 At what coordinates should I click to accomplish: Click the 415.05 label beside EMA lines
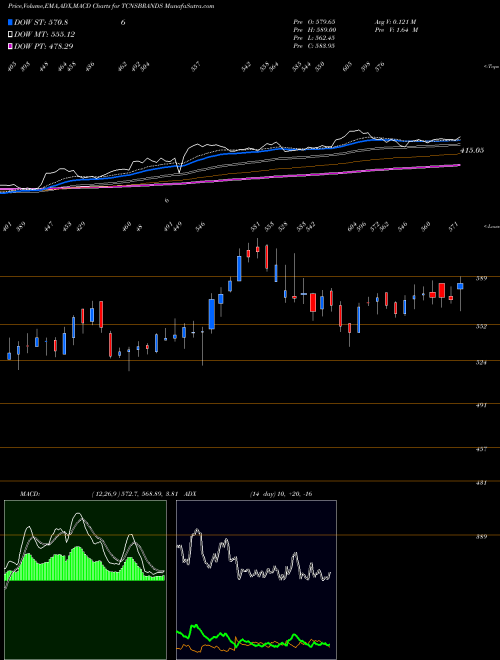point(472,150)
